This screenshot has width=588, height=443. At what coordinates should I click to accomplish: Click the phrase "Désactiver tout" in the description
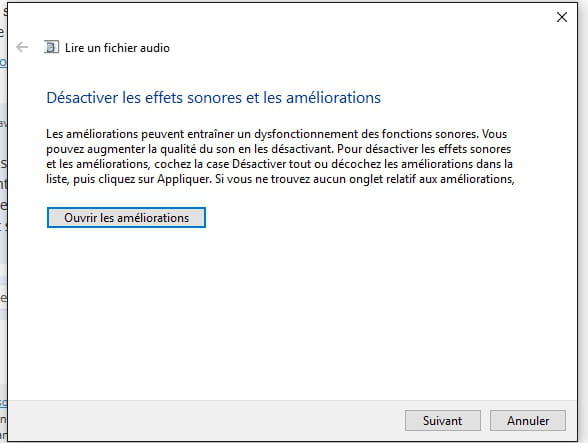(272, 164)
